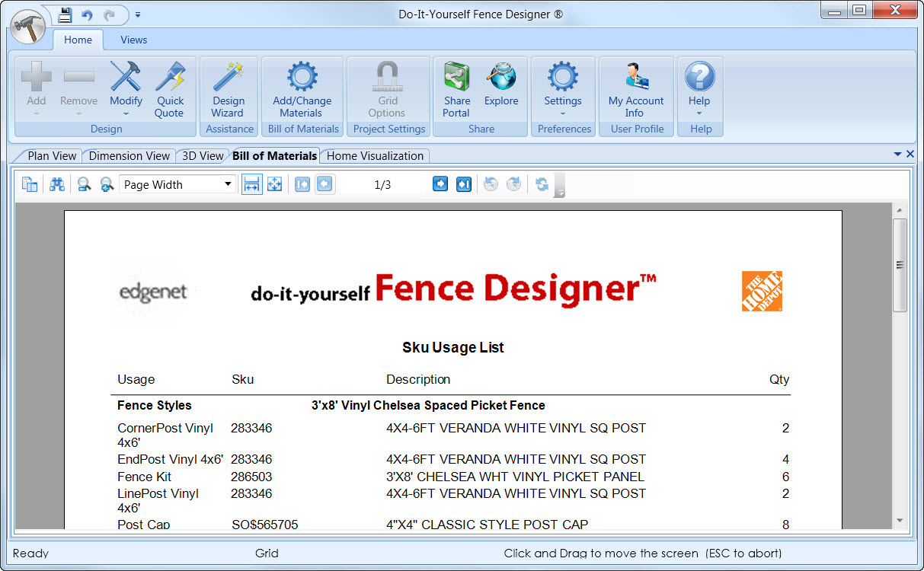Open the Share Portal
Screen dimensions: 924x571
457,89
